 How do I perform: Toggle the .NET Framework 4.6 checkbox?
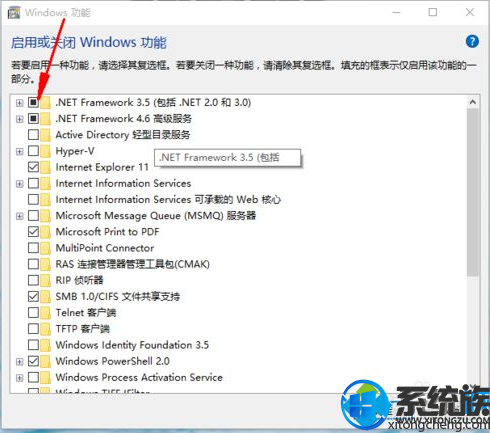coord(33,119)
